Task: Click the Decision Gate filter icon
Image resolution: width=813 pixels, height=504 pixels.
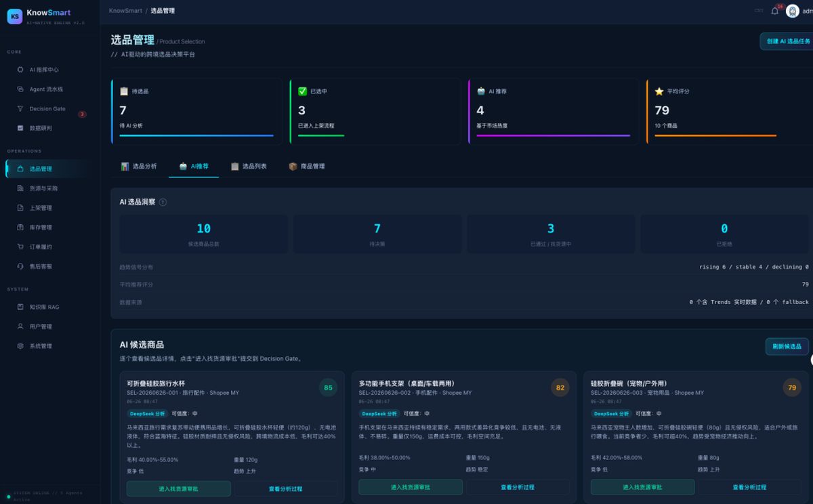Action: pos(20,108)
